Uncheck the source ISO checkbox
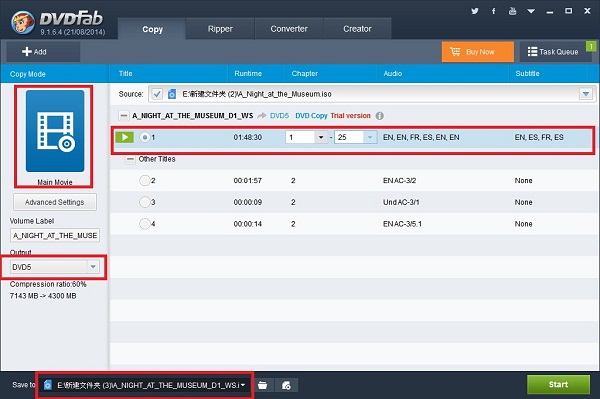The height and width of the screenshot is (399, 600). [157, 94]
